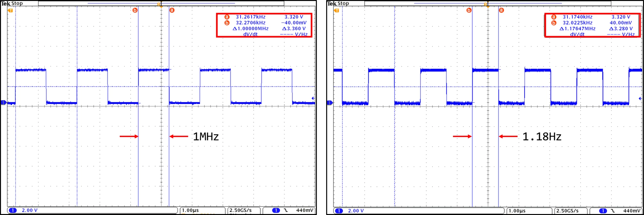Click the record overview bar on right scope
Screen dimensions: 644x215
tap(488, 3)
